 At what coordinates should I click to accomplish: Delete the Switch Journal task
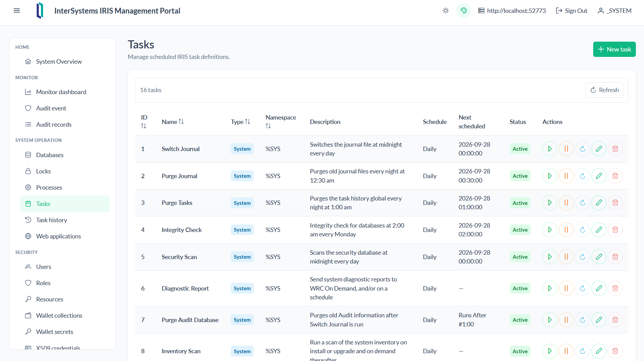tap(615, 149)
